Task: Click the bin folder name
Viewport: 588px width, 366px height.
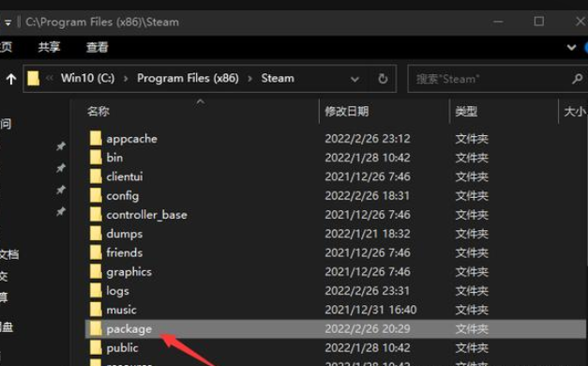Action: pos(114,158)
